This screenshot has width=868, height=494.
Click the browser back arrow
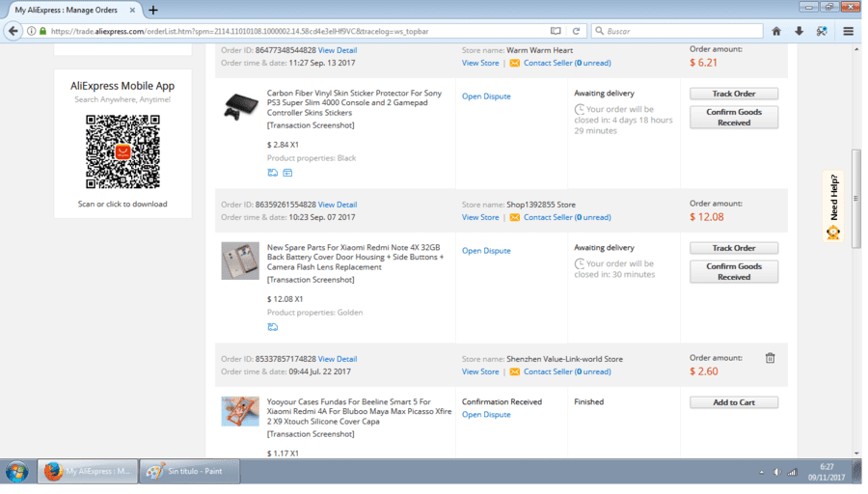click(x=14, y=32)
